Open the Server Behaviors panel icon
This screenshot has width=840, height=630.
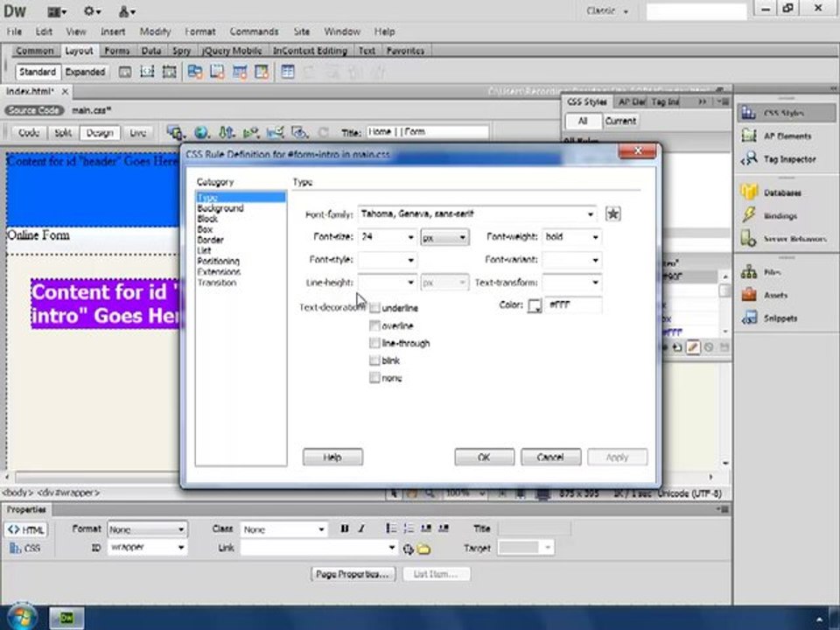[x=748, y=238]
